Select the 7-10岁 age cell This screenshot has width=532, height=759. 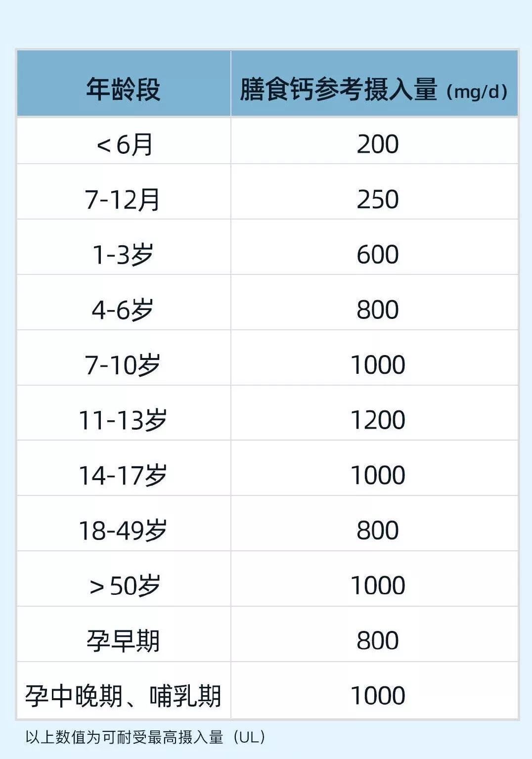pos(123,365)
